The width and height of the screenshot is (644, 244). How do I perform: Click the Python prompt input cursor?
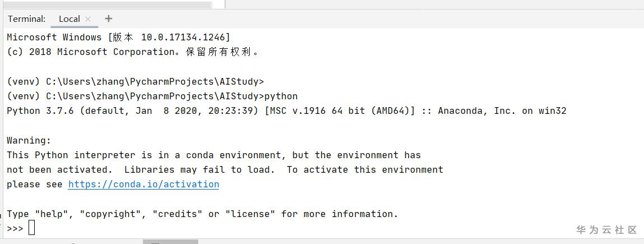click(32, 228)
